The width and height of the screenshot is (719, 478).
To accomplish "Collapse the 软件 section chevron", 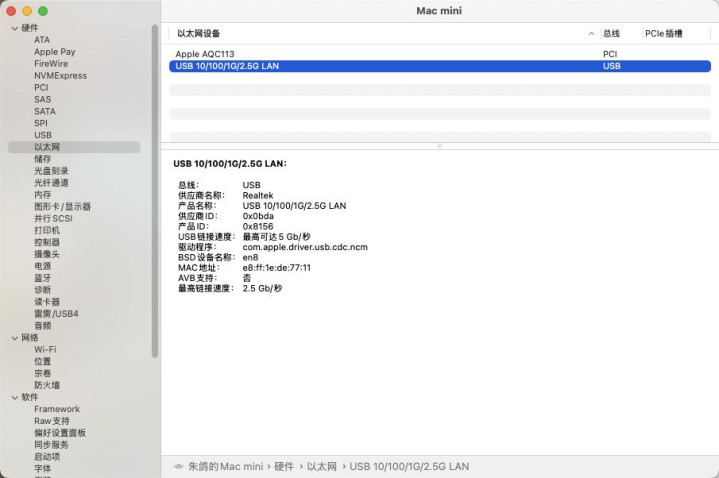I will tap(15, 398).
